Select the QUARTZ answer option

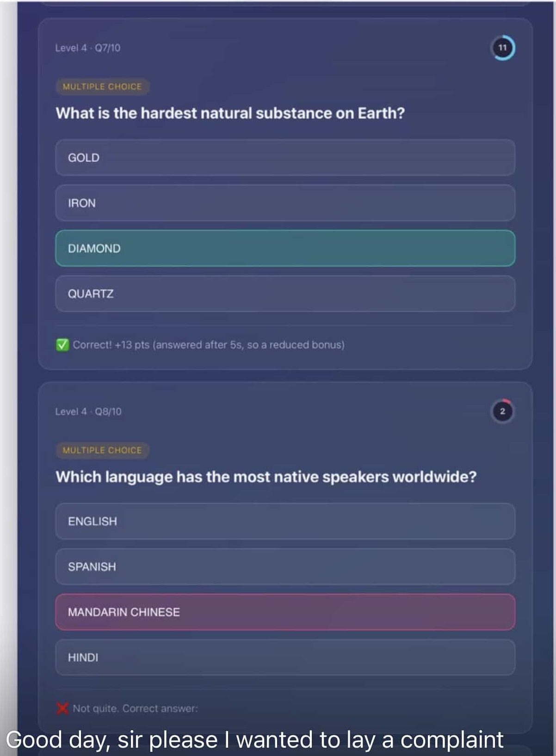285,294
